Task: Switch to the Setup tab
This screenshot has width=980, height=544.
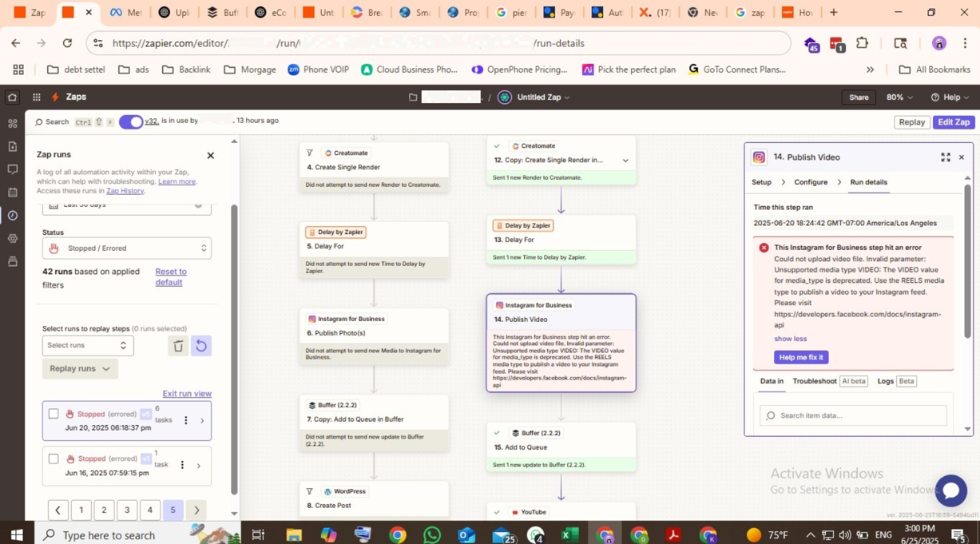Action: coord(761,182)
